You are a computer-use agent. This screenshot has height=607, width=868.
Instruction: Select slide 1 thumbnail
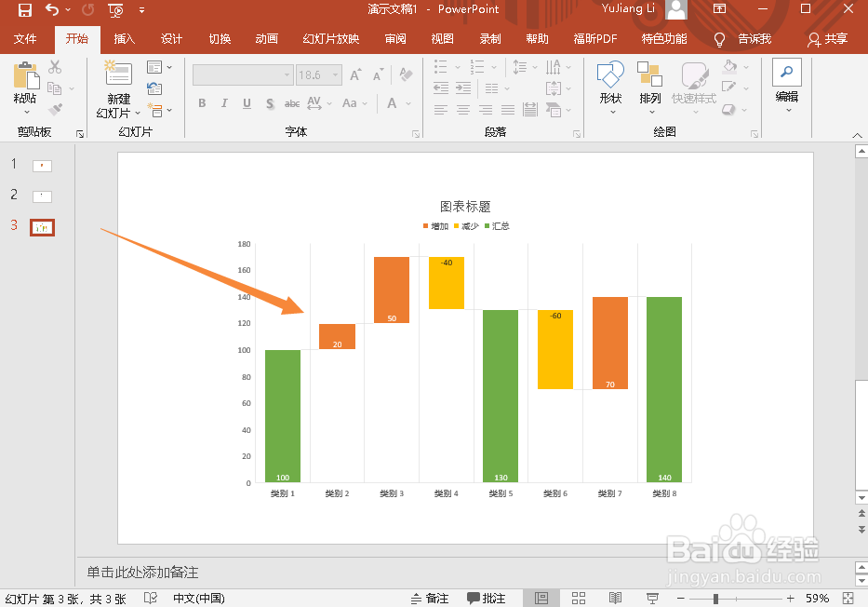[x=42, y=166]
